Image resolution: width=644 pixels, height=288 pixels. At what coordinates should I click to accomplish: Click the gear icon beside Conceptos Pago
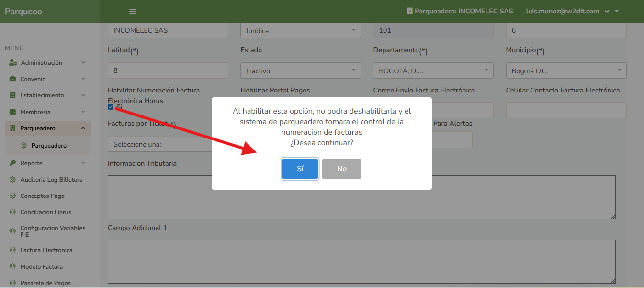coord(12,196)
